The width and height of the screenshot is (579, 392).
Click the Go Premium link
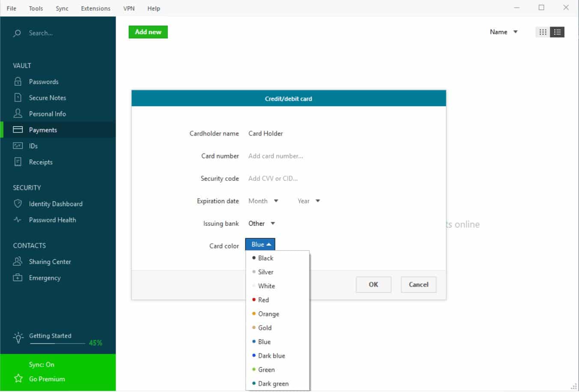click(x=47, y=379)
